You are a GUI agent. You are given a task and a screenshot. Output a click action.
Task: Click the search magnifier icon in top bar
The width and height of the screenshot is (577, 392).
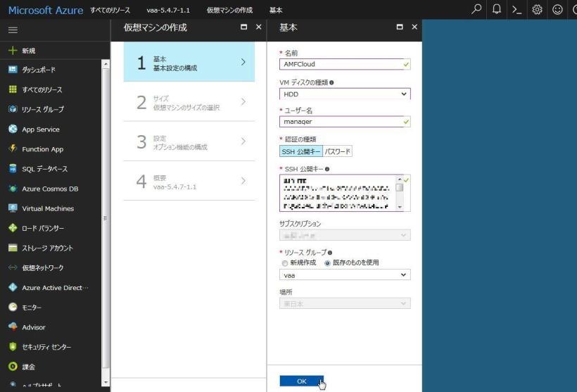pos(477,10)
